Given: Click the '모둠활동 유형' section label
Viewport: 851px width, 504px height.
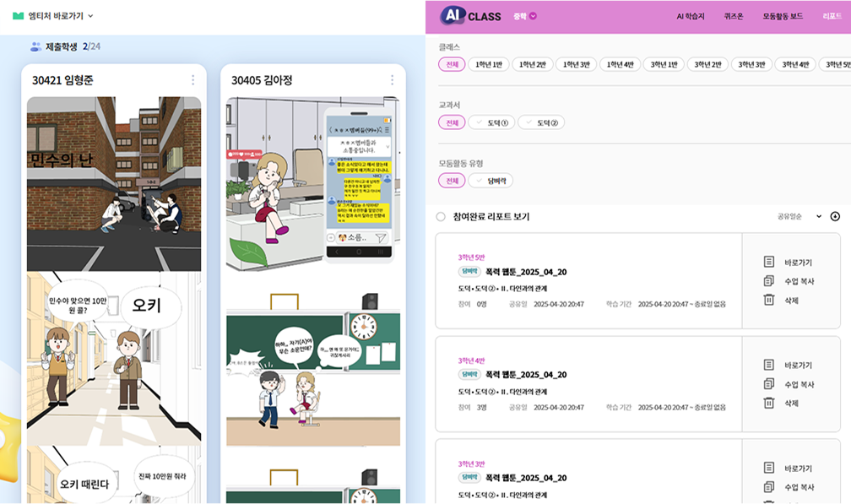Looking at the screenshot, I should pos(461,163).
